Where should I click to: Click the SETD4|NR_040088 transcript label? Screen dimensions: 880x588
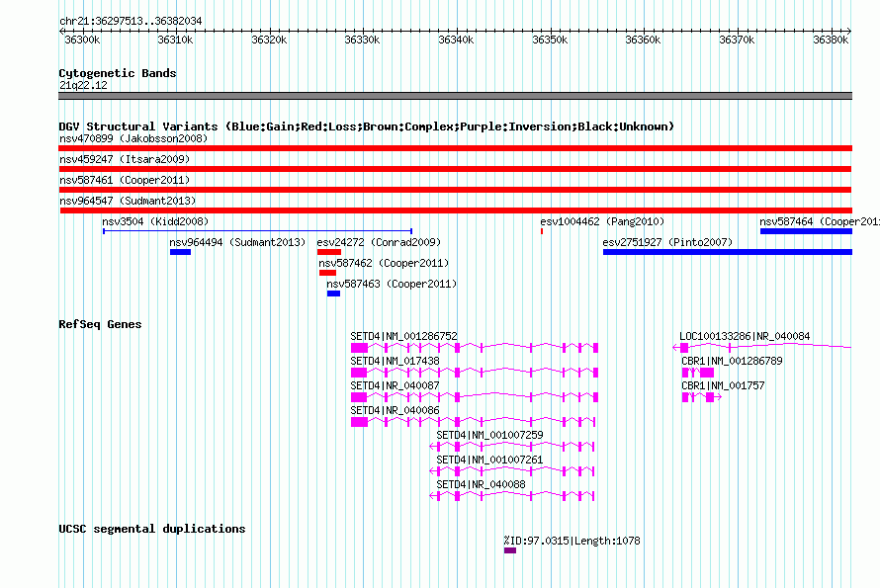[481, 484]
